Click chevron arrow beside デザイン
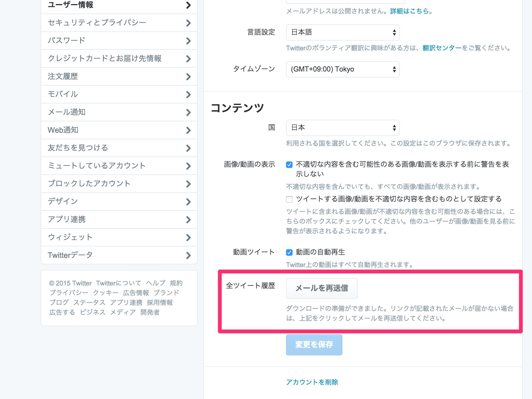 [189, 202]
